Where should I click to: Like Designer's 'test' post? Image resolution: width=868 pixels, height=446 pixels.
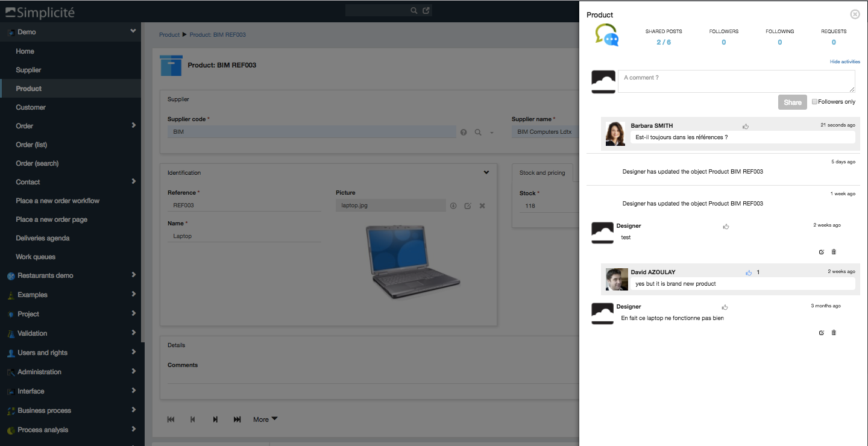pos(726,227)
